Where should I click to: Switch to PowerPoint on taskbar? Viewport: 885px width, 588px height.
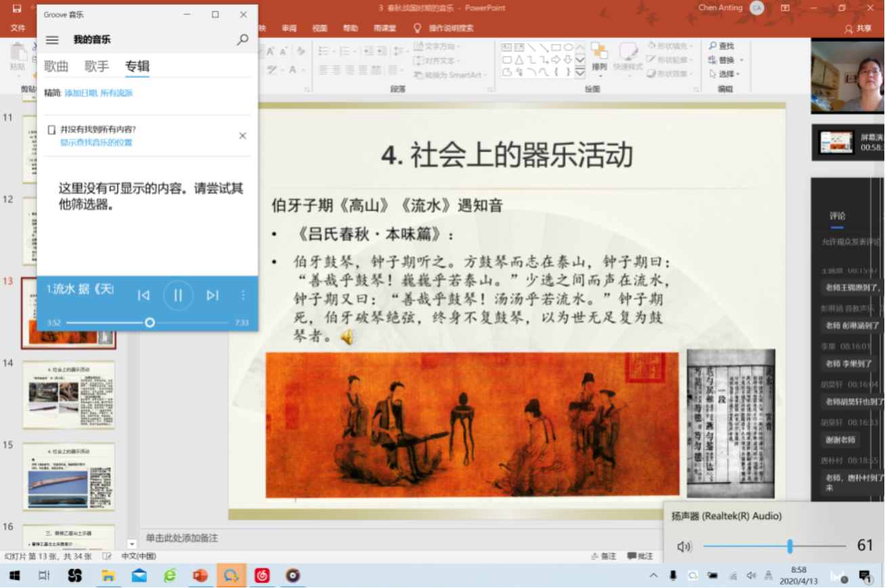pyautogui.click(x=200, y=576)
